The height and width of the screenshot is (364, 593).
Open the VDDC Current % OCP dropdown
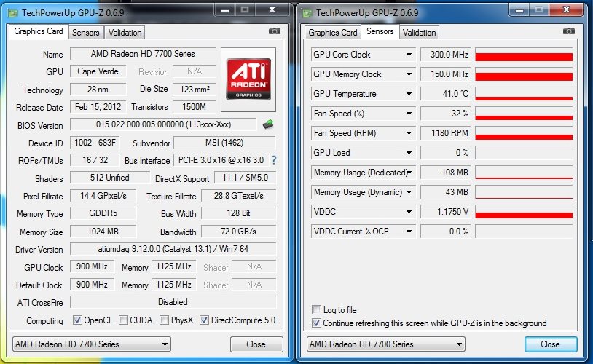409,232
